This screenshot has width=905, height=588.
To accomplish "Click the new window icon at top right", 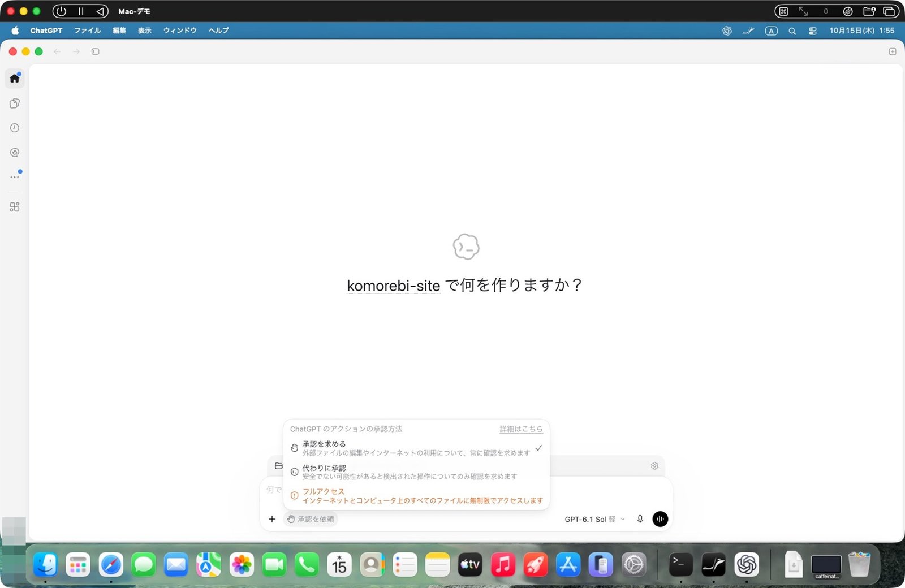I will coord(893,51).
